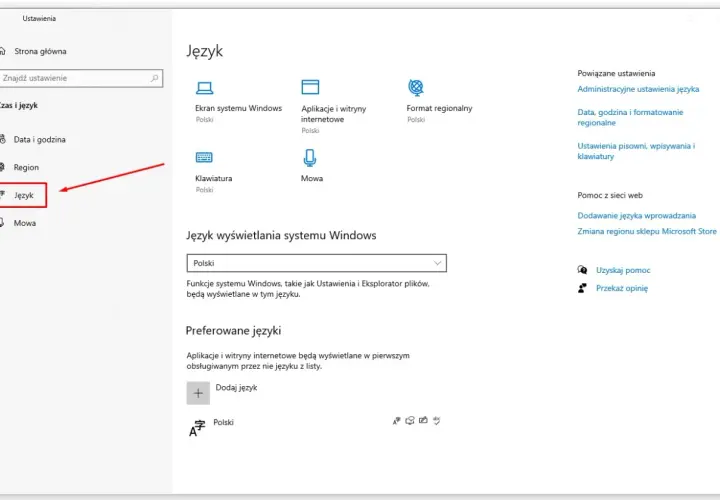The width and height of the screenshot is (720, 500).
Task: Click the Przekaż opinię person icon
Action: [582, 288]
